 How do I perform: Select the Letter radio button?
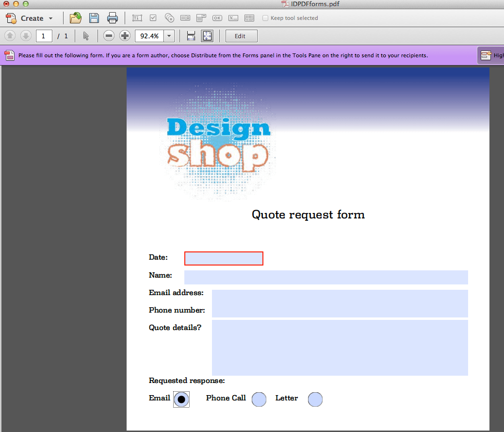[315, 399]
